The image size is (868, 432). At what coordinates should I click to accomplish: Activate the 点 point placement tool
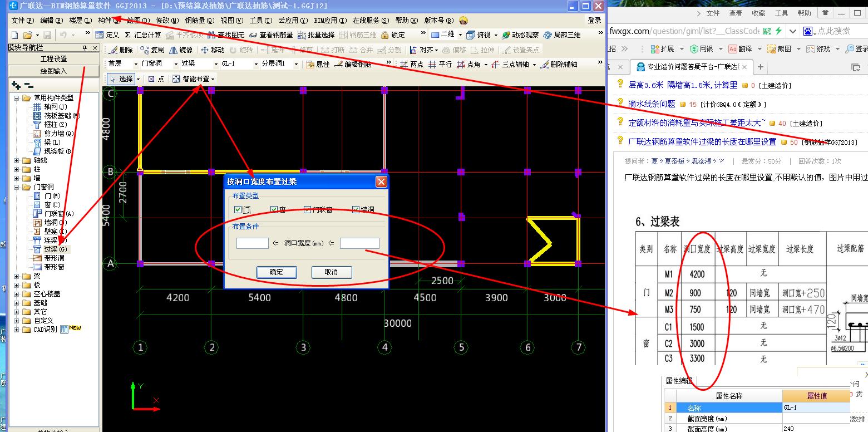(156, 79)
